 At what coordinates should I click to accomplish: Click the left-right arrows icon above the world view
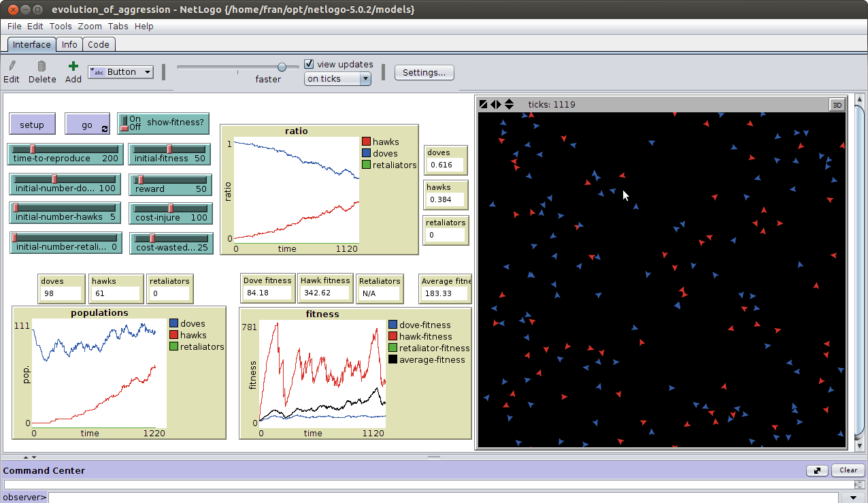click(x=496, y=105)
